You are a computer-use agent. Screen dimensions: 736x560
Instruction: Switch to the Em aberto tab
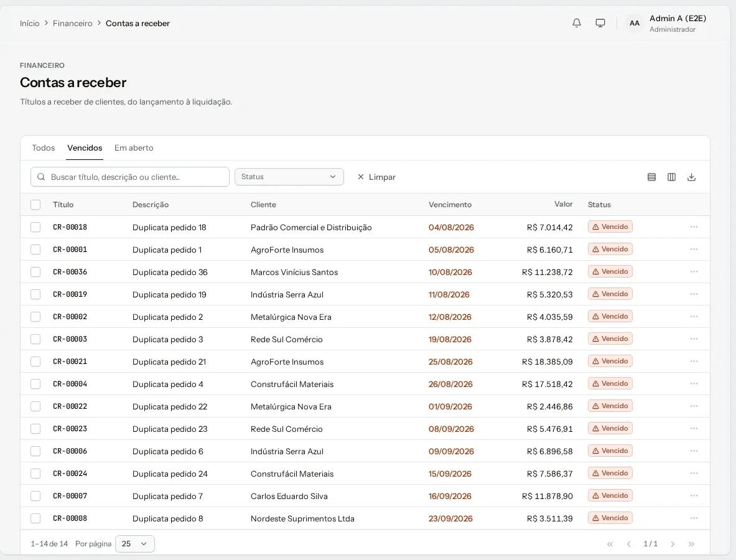pyautogui.click(x=134, y=148)
